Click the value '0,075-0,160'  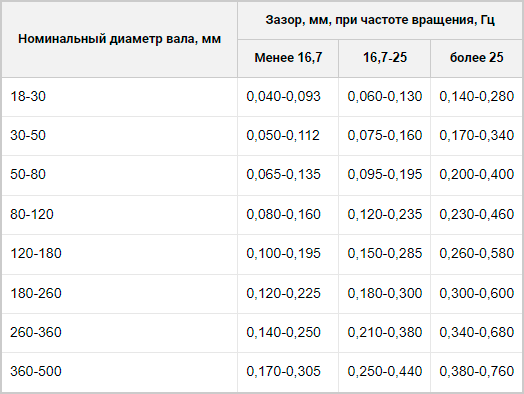tap(385, 136)
